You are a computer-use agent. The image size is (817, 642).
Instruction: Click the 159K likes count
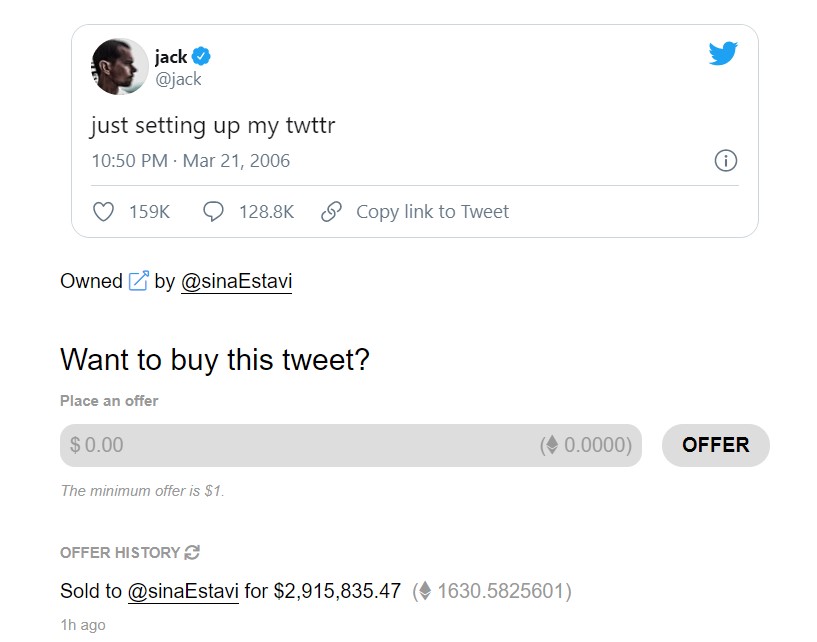pos(148,211)
